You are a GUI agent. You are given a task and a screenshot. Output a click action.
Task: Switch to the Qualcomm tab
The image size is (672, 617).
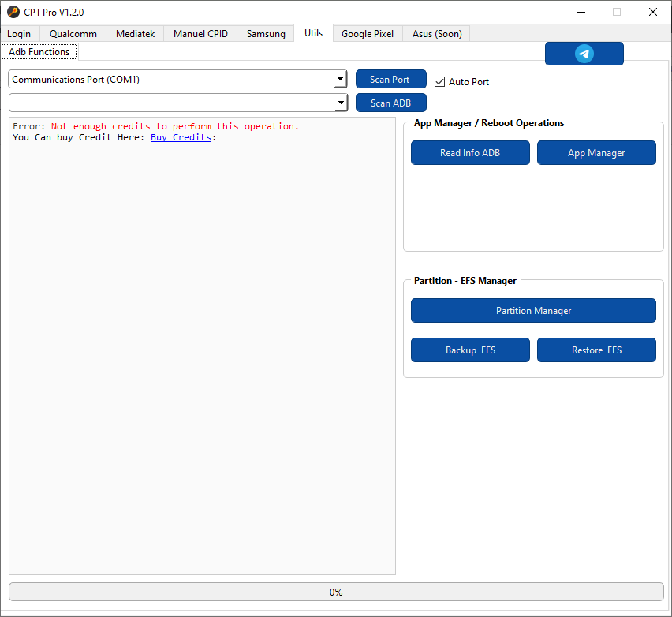pos(73,33)
